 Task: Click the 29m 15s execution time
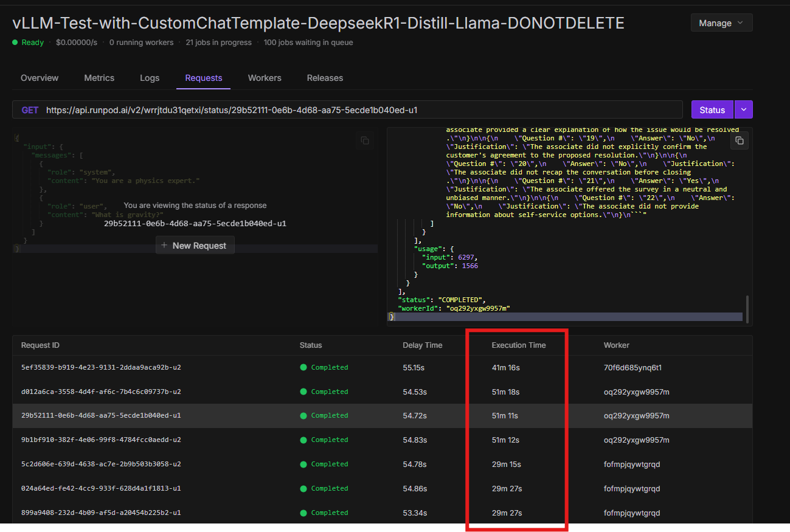click(x=507, y=464)
